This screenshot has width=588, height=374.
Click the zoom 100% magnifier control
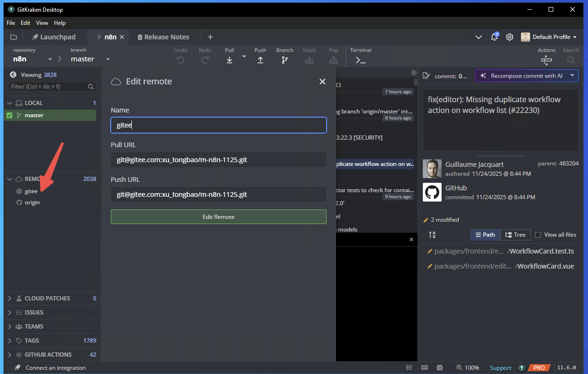(x=467, y=368)
